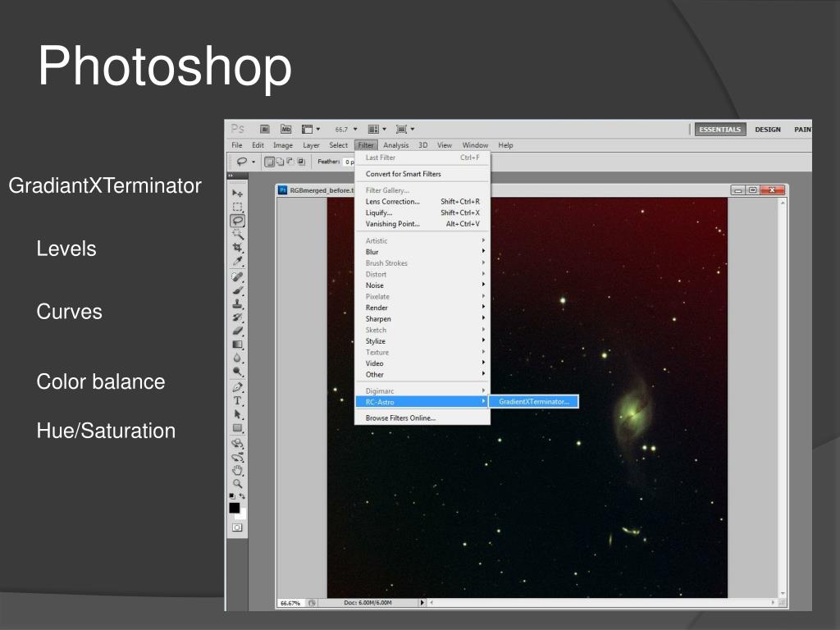Switch to the ESSENTIALS workspace

pyautogui.click(x=720, y=129)
